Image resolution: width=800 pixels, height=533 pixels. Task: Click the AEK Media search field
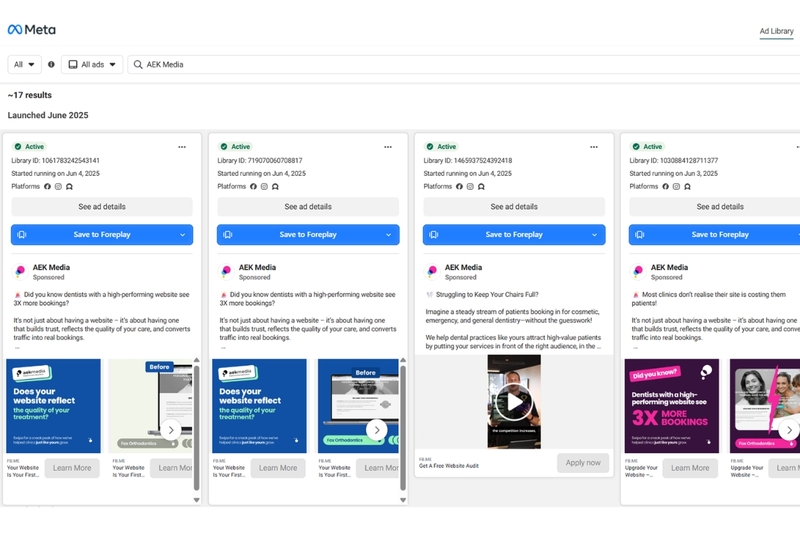(463, 64)
